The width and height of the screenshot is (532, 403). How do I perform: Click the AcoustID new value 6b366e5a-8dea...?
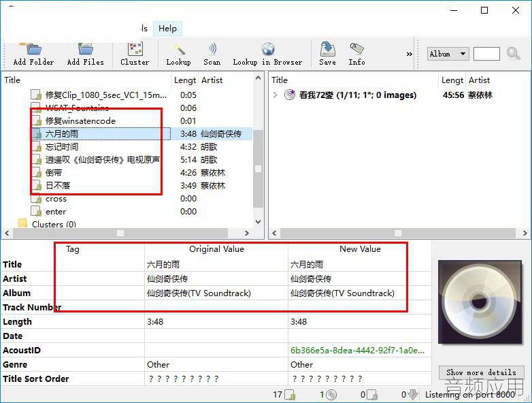point(357,350)
